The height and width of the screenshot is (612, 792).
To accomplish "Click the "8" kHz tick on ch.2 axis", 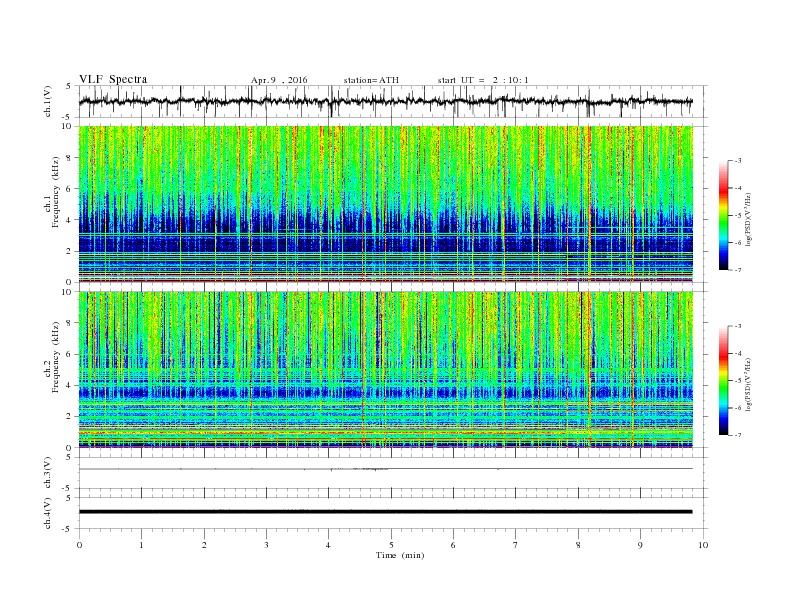I will [x=70, y=323].
